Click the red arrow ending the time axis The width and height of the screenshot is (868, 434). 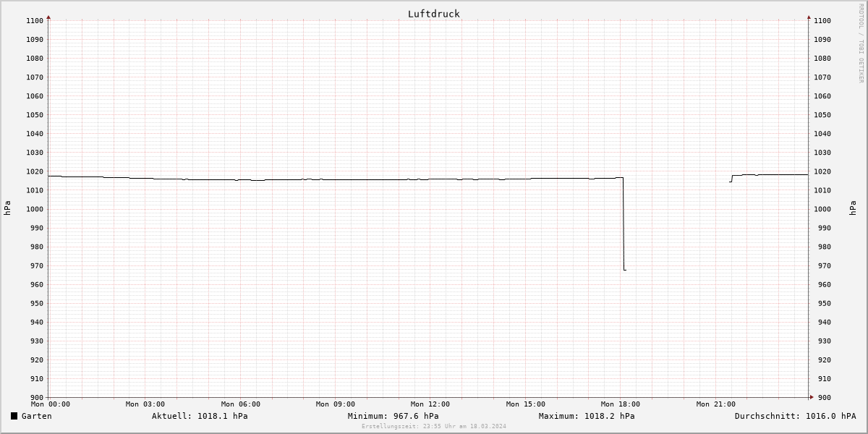click(811, 397)
